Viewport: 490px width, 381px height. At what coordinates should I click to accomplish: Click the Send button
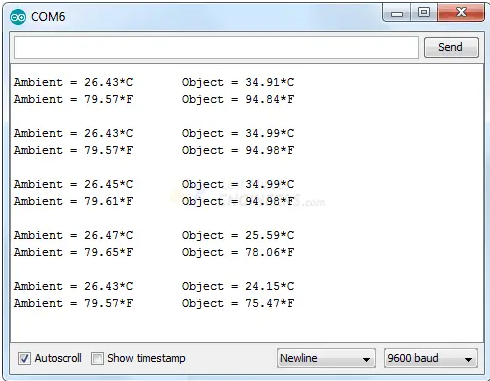click(x=451, y=47)
